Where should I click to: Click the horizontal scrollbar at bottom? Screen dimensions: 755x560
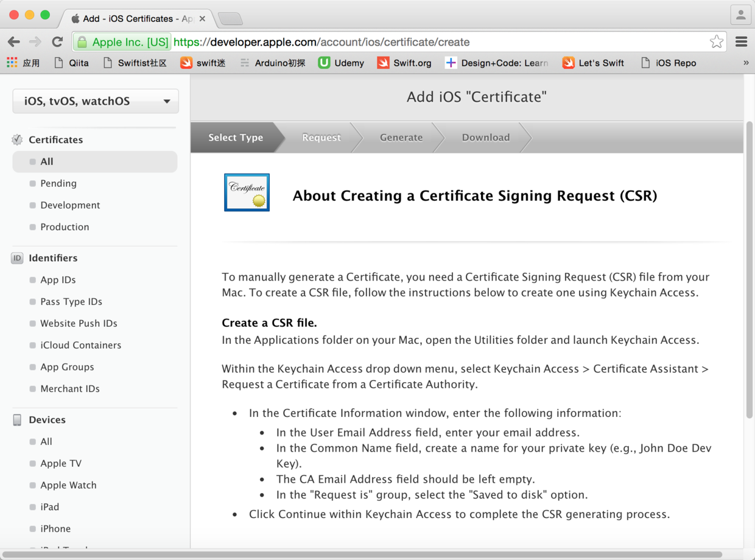coord(363,555)
